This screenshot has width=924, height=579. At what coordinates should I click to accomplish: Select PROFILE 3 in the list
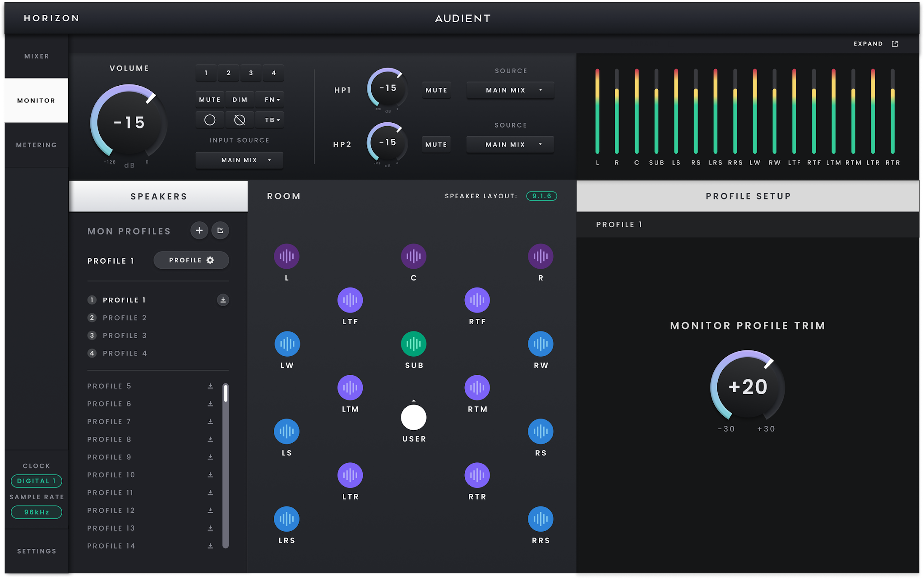tap(125, 335)
